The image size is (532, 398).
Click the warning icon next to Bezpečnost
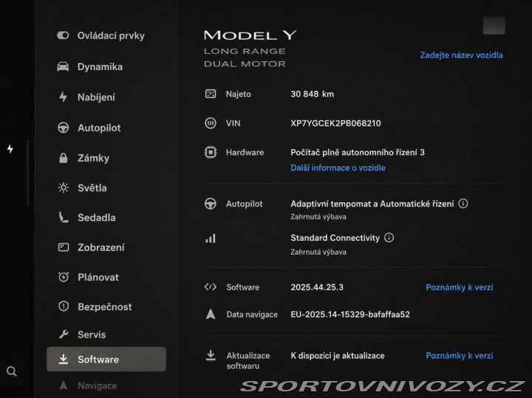click(63, 306)
